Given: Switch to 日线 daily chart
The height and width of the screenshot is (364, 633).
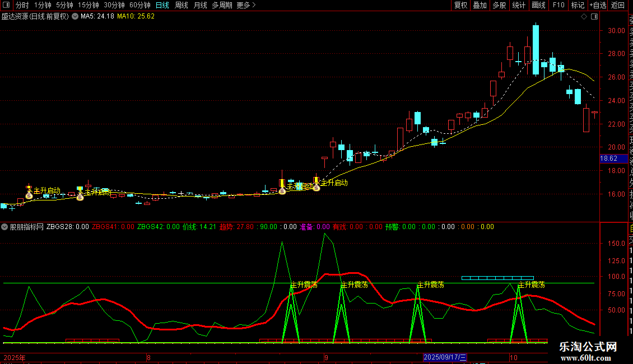Looking at the screenshot, I should [162, 5].
